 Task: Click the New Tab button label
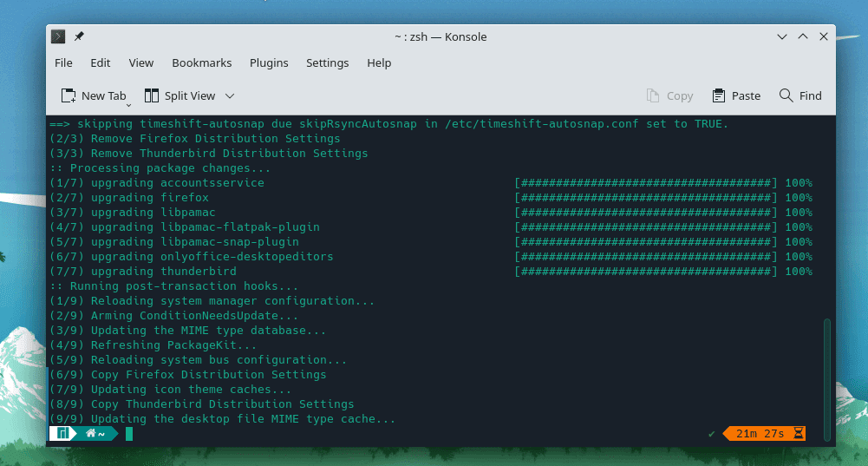(103, 95)
